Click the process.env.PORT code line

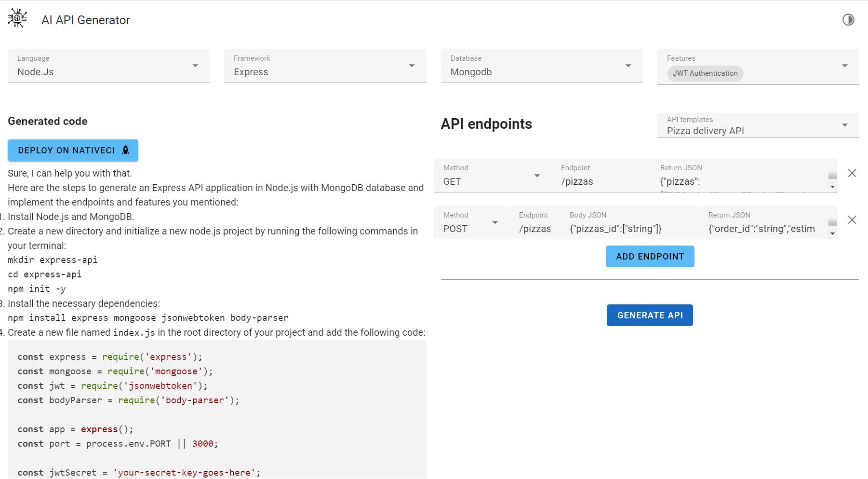pos(118,444)
